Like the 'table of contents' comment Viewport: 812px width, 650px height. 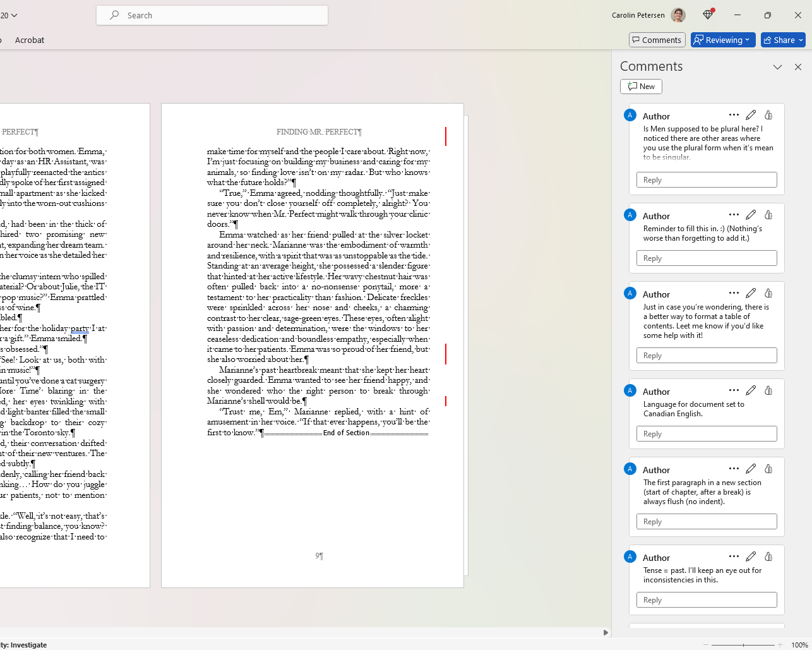point(768,293)
